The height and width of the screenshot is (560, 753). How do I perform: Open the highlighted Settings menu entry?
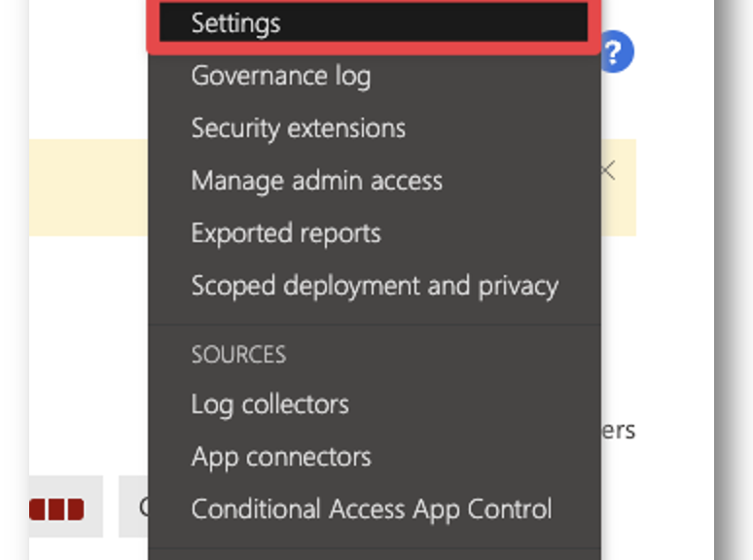click(x=374, y=22)
